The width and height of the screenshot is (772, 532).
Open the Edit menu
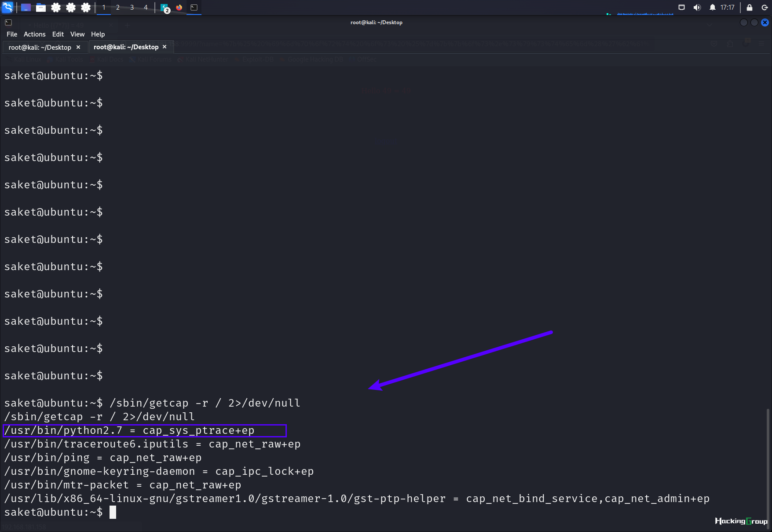(x=58, y=34)
